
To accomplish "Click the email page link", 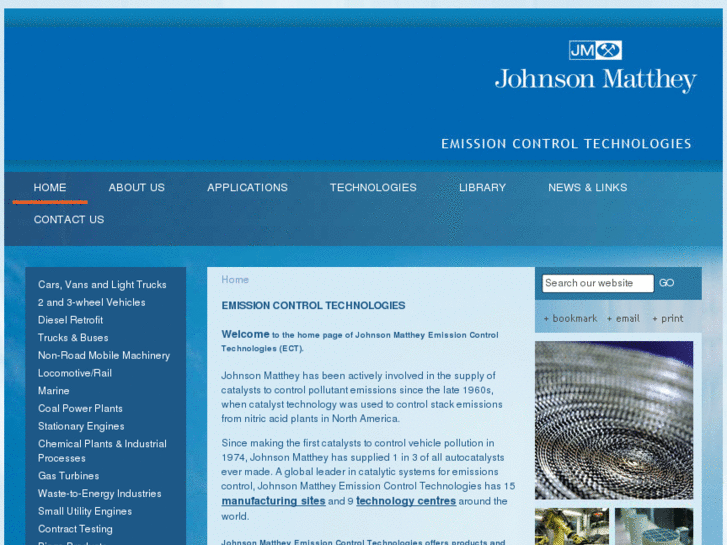I will 624,318.
